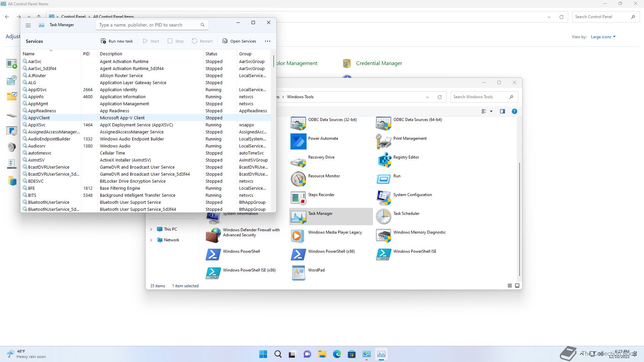
Task: Open File Explorer from the taskbar
Action: coord(322,354)
